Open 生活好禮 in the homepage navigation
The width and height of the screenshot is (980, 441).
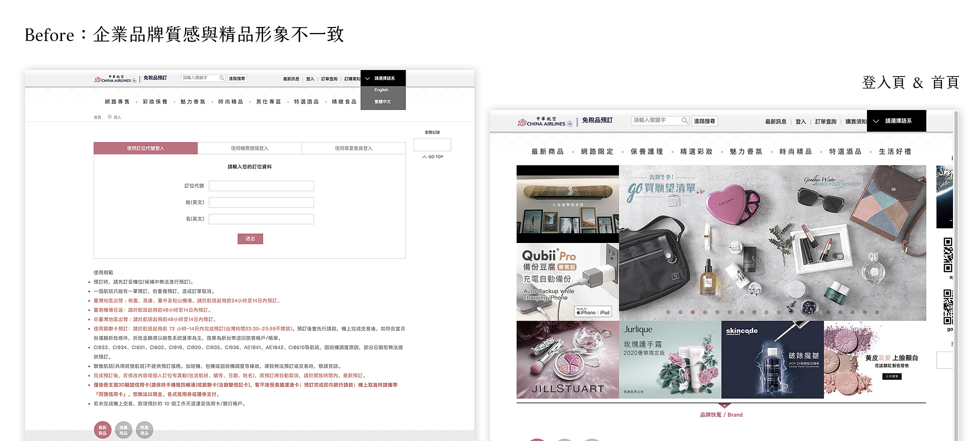pos(895,151)
